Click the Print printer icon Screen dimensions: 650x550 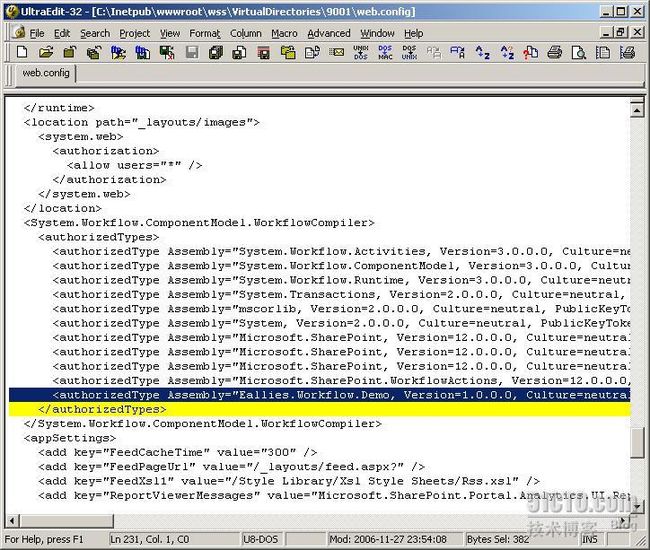(x=555, y=53)
